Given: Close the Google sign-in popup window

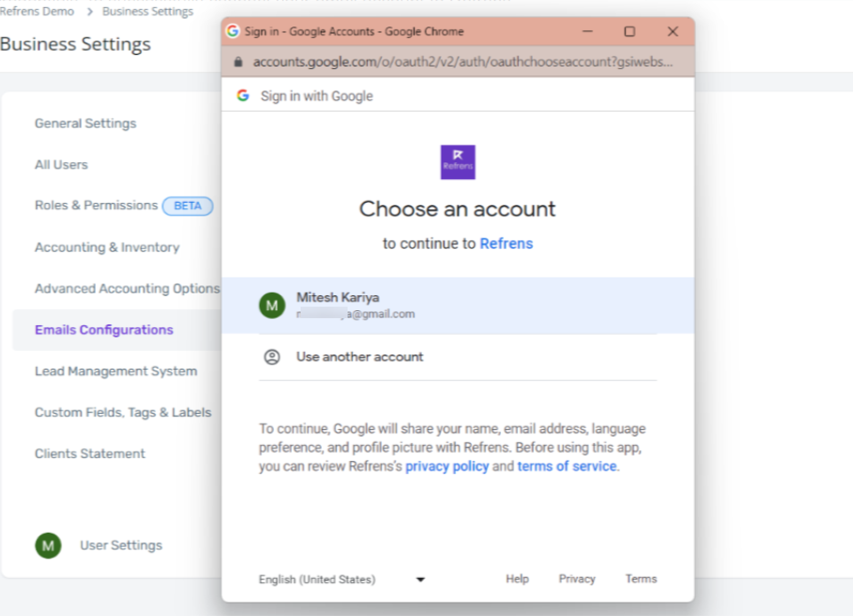Looking at the screenshot, I should click(x=672, y=32).
